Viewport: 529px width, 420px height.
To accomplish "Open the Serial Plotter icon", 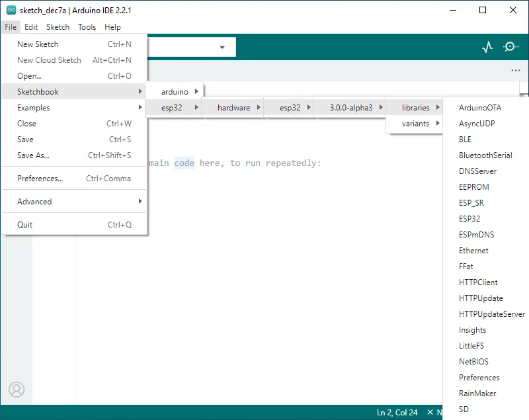I will point(487,47).
